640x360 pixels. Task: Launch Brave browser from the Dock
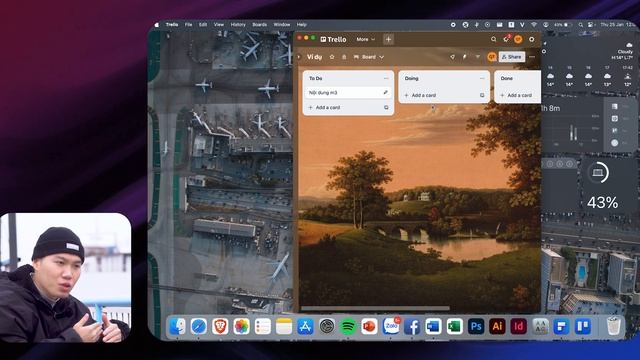pyautogui.click(x=220, y=327)
